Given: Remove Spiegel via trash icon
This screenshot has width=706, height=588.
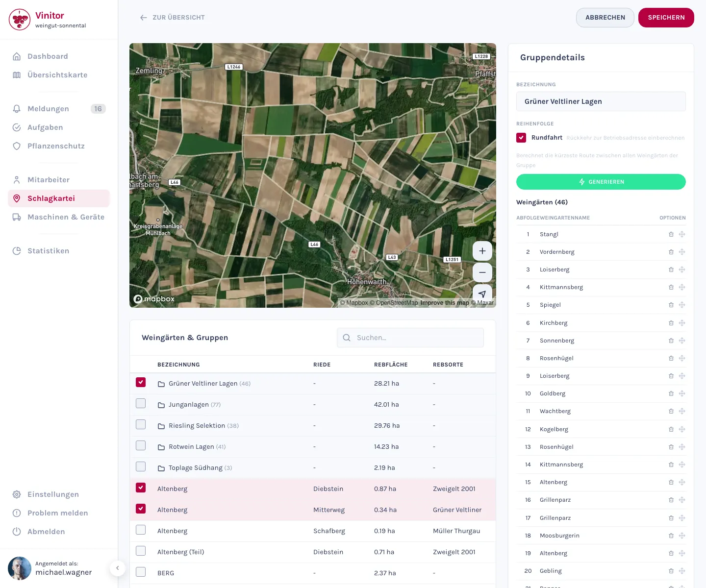Looking at the screenshot, I should (671, 305).
